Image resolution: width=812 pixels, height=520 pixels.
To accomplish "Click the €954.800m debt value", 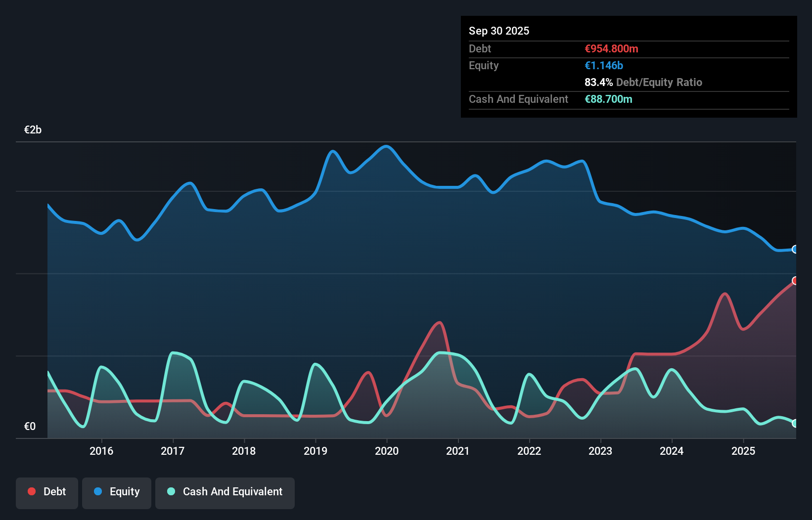I will coord(611,48).
